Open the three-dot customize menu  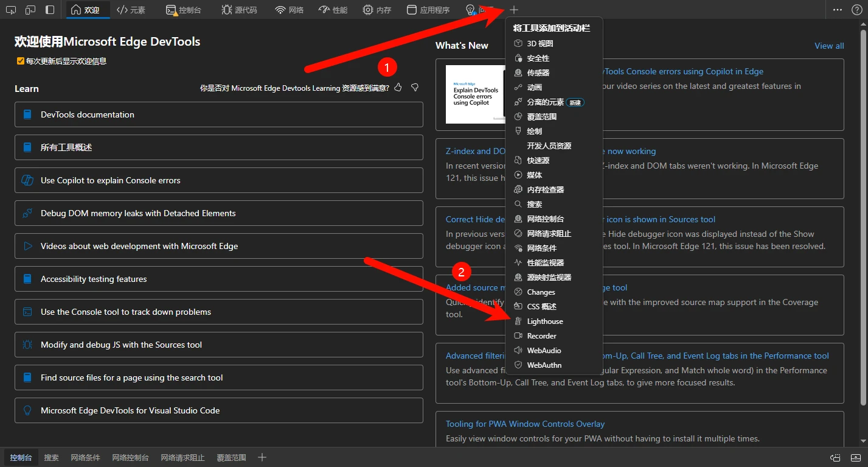pyautogui.click(x=838, y=10)
